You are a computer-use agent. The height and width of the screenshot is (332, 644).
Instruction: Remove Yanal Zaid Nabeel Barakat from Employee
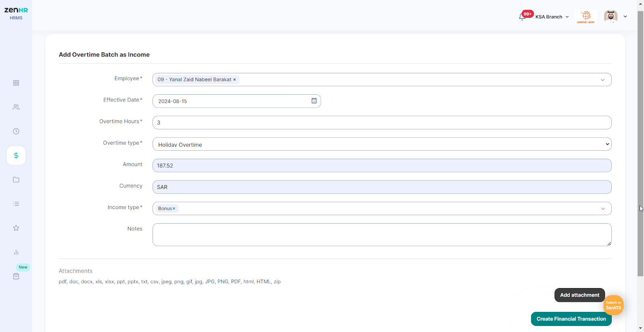(234, 80)
